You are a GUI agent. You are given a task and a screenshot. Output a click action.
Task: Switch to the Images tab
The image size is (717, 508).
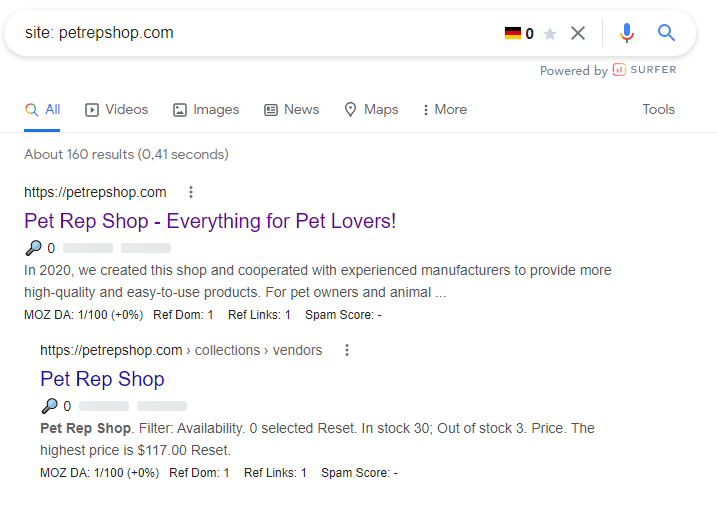(206, 110)
